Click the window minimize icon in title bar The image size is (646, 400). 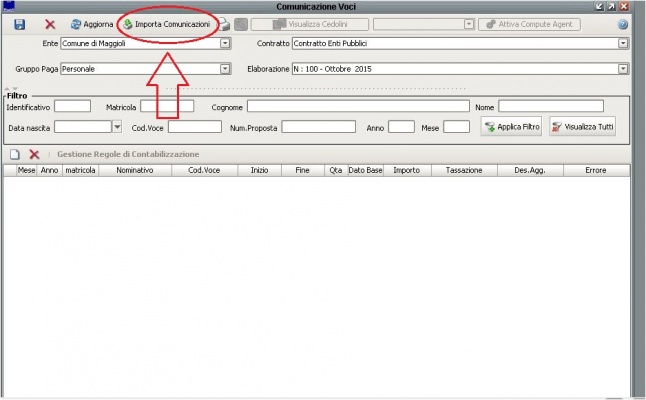point(599,7)
